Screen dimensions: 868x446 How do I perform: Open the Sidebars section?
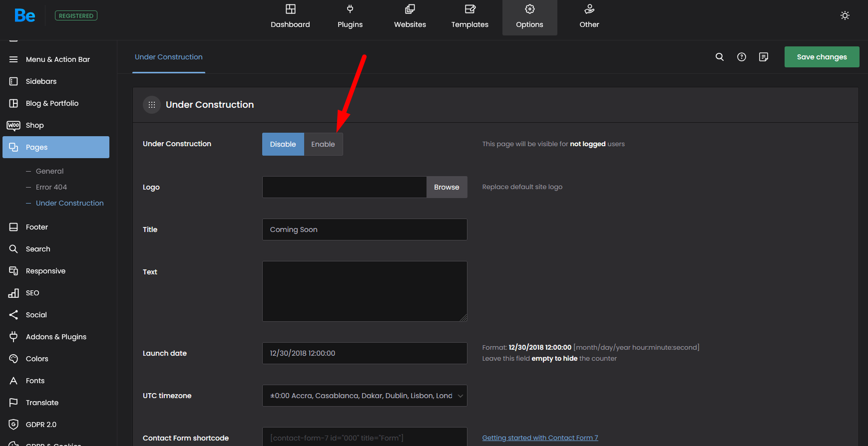[x=41, y=81]
